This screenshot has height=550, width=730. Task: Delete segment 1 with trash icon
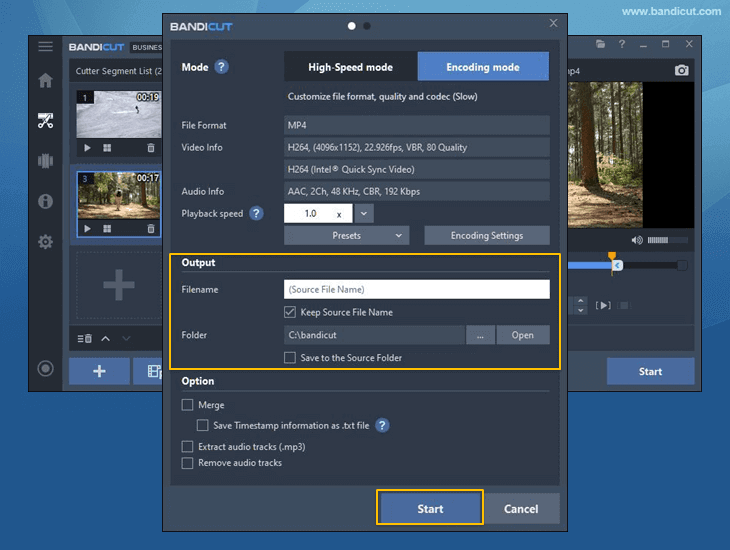[x=151, y=148]
